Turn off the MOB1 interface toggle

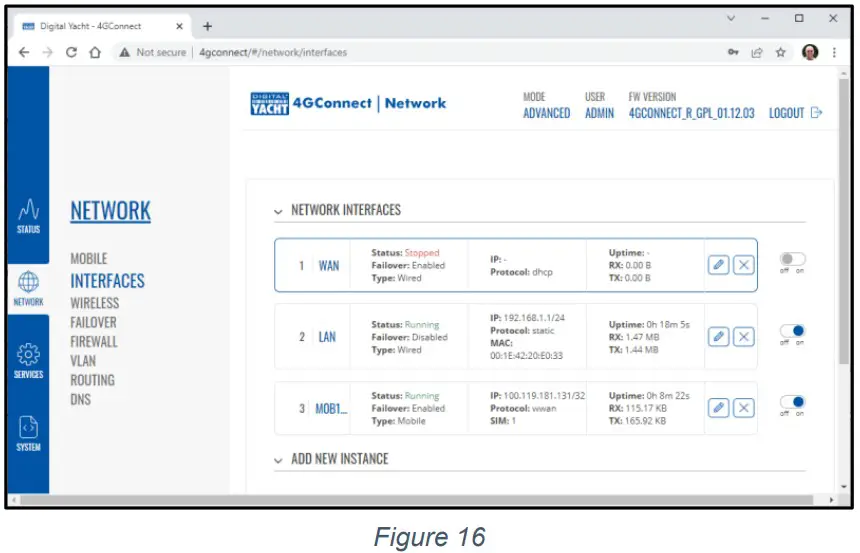(x=793, y=402)
